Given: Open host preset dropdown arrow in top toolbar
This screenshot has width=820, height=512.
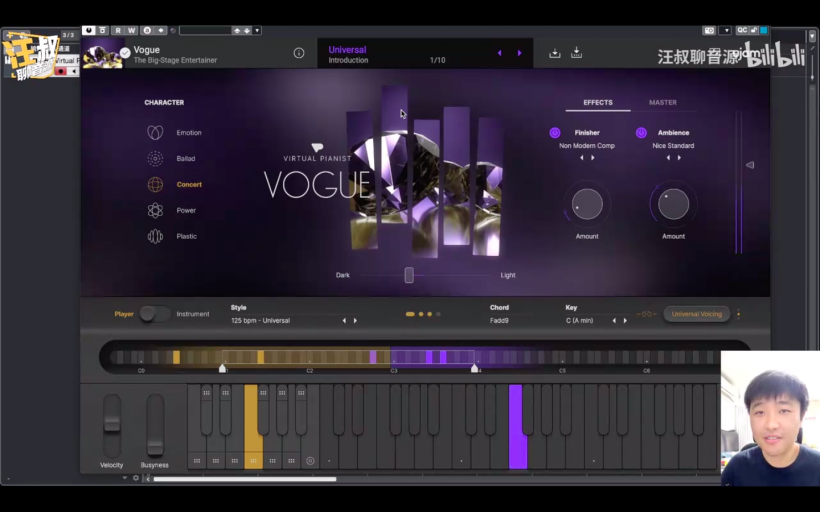Looking at the screenshot, I should click(257, 30).
